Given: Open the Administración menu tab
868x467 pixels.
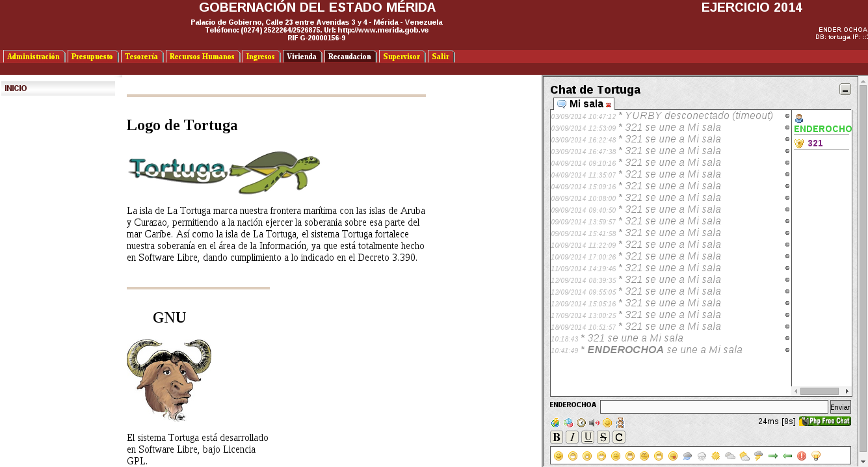Looking at the screenshot, I should coord(34,57).
